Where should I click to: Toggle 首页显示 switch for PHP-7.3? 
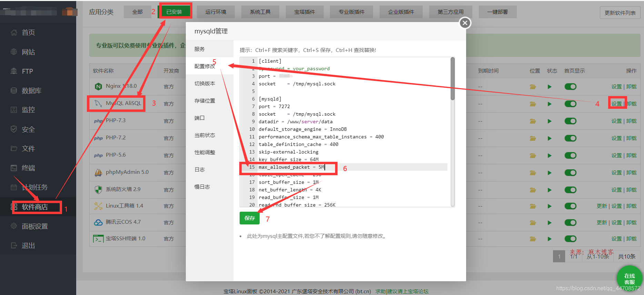click(x=570, y=121)
